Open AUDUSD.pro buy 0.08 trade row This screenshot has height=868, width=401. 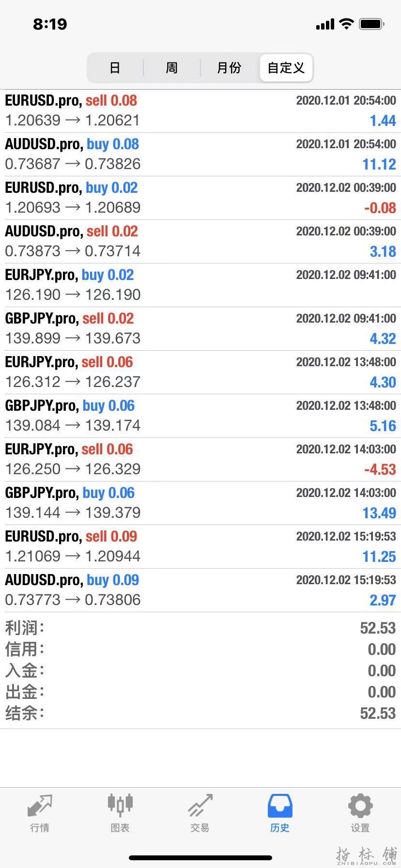200,155
